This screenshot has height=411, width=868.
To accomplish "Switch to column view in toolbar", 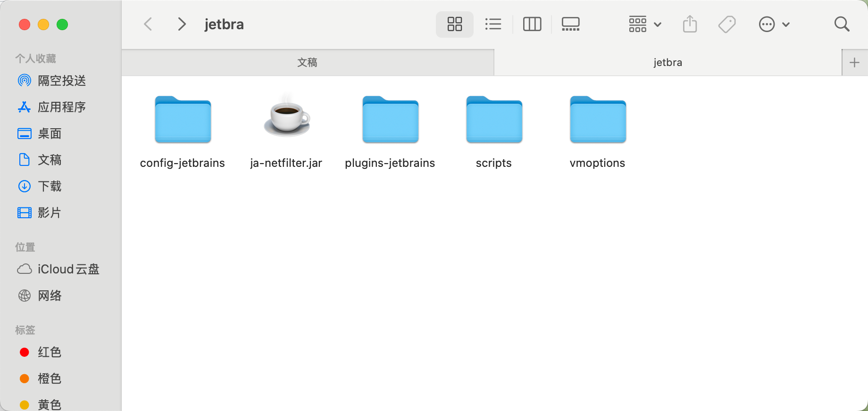I will pyautogui.click(x=532, y=24).
